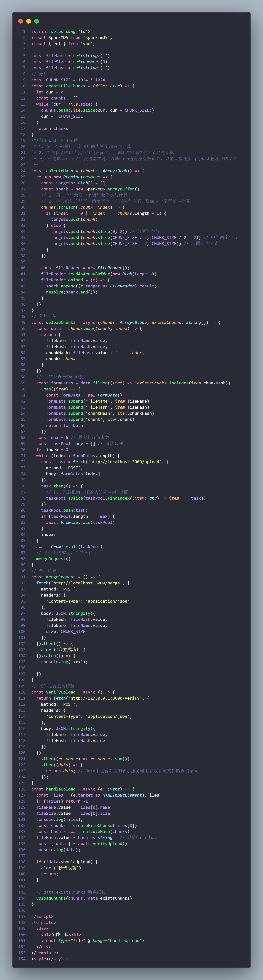Select the taskPool.splice(taskPool.findIndex line
263x980 pixels.
(x=126, y=498)
